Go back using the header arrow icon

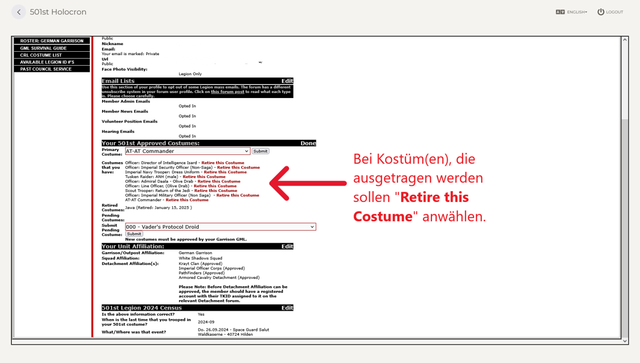[x=19, y=12]
